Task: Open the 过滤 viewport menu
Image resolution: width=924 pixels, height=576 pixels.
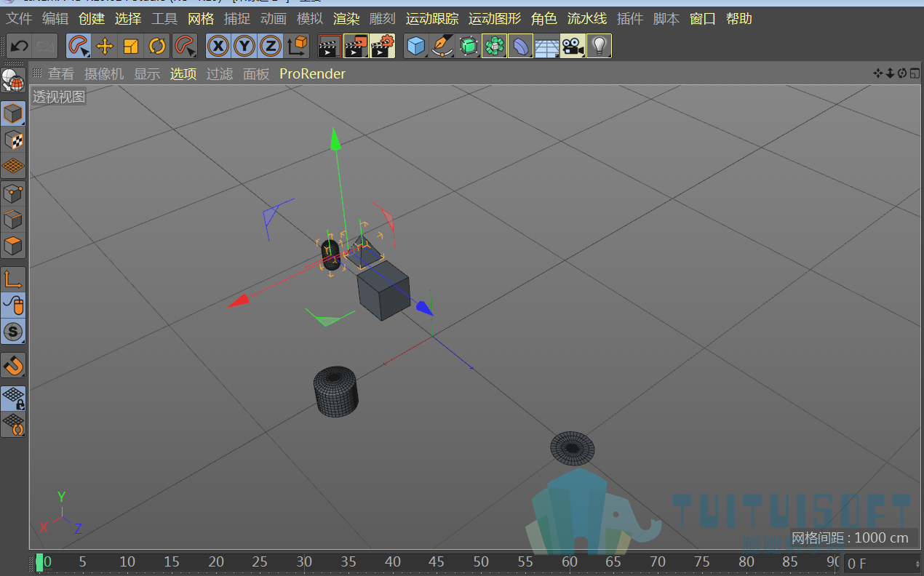Action: click(x=220, y=74)
